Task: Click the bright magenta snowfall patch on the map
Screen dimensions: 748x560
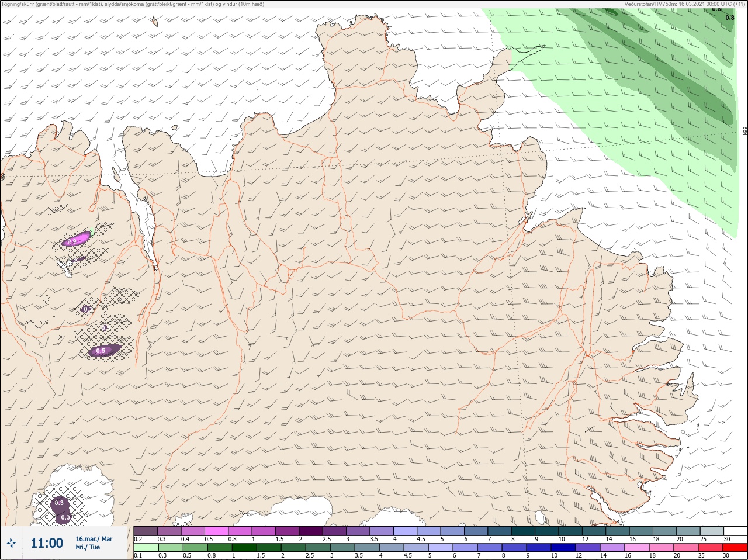Action: click(x=76, y=239)
